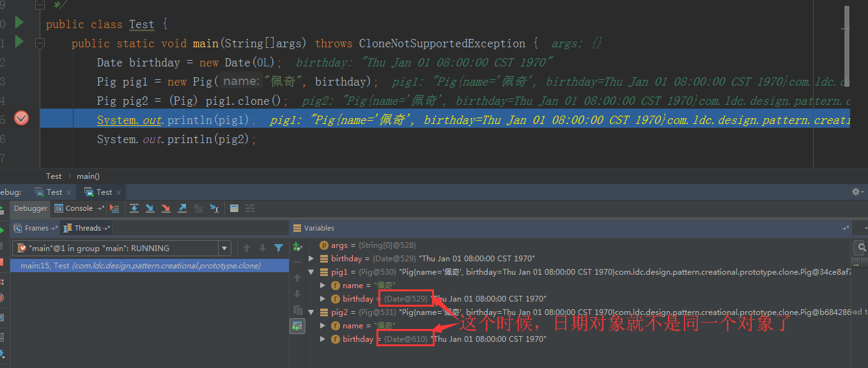Click the Drop Frame icon
This screenshot has height=368, width=868.
tap(198, 208)
